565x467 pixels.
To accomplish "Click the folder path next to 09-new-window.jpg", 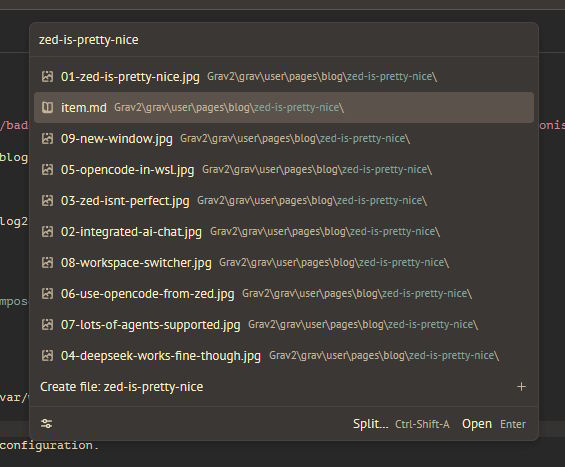I will pos(295,138).
